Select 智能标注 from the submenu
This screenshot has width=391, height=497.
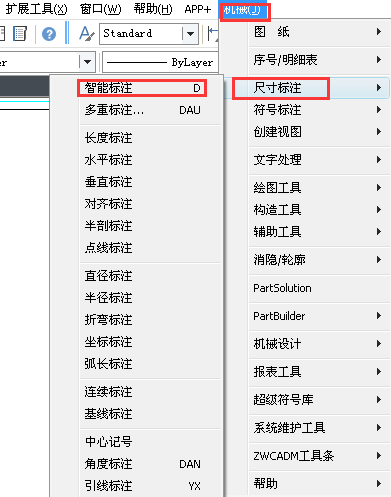142,88
